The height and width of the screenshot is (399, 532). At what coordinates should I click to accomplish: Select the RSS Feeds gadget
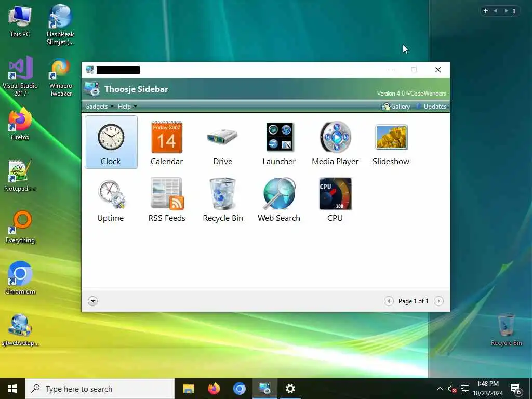click(167, 199)
